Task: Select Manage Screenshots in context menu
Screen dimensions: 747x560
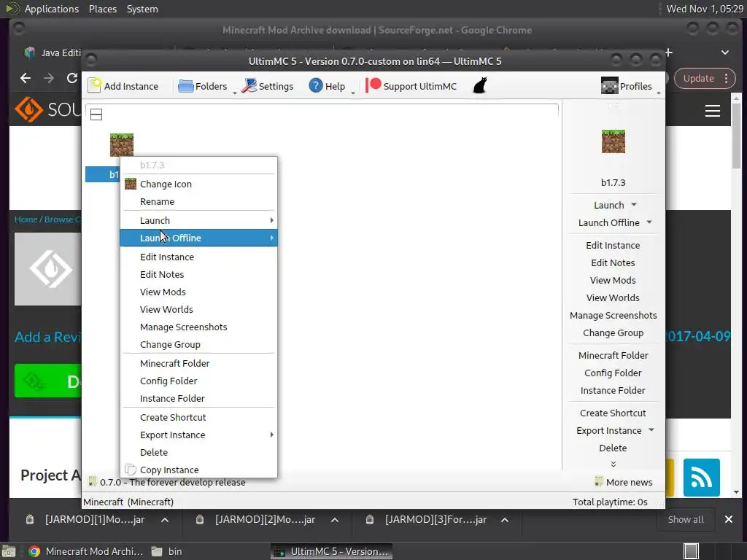Action: coord(198,327)
